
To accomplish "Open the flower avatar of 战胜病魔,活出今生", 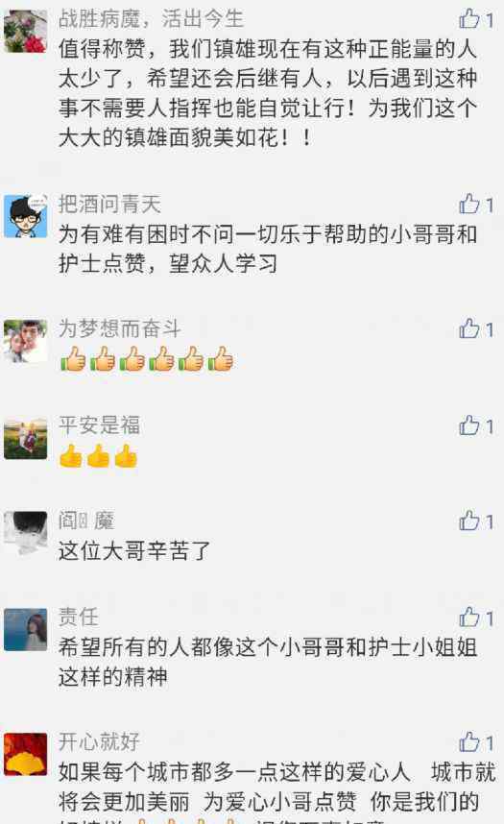I will coord(25,31).
